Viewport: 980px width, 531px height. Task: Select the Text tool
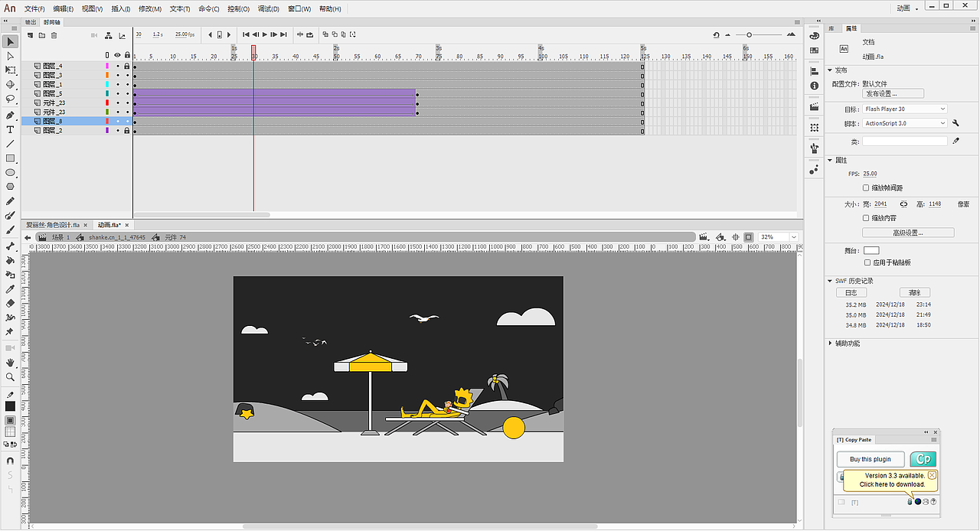pyautogui.click(x=10, y=130)
